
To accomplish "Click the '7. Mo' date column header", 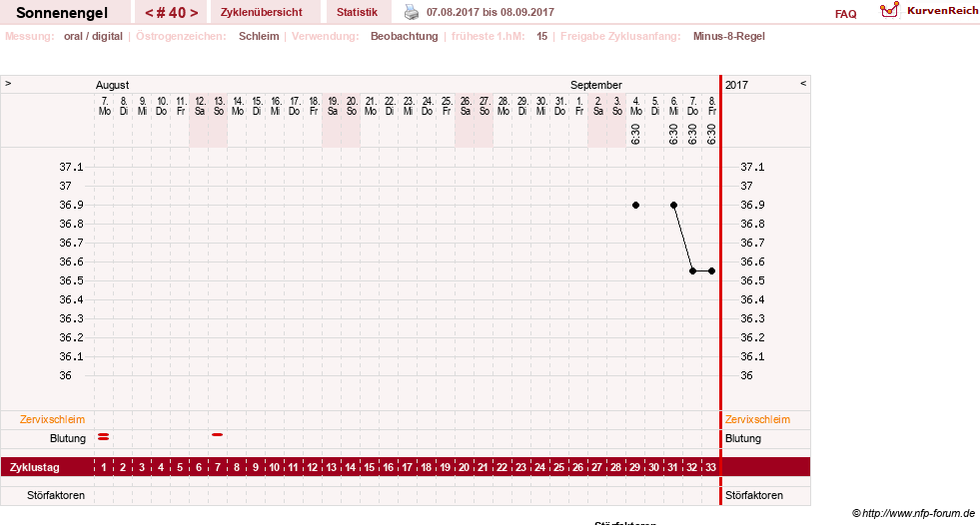I will 104,106.
